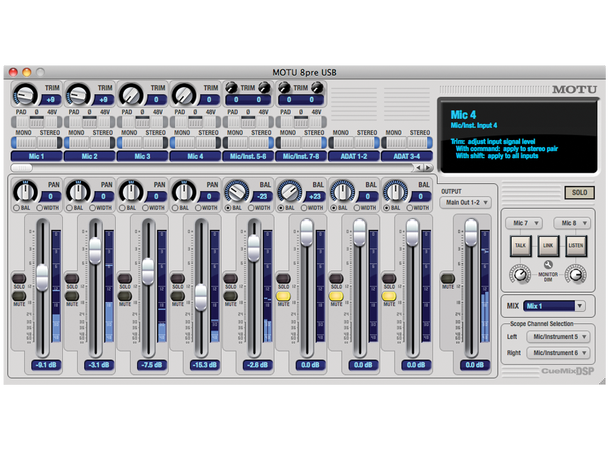Click the ADAT 3-4 balance knob
This screenshot has width=610, height=450.
(x=395, y=192)
